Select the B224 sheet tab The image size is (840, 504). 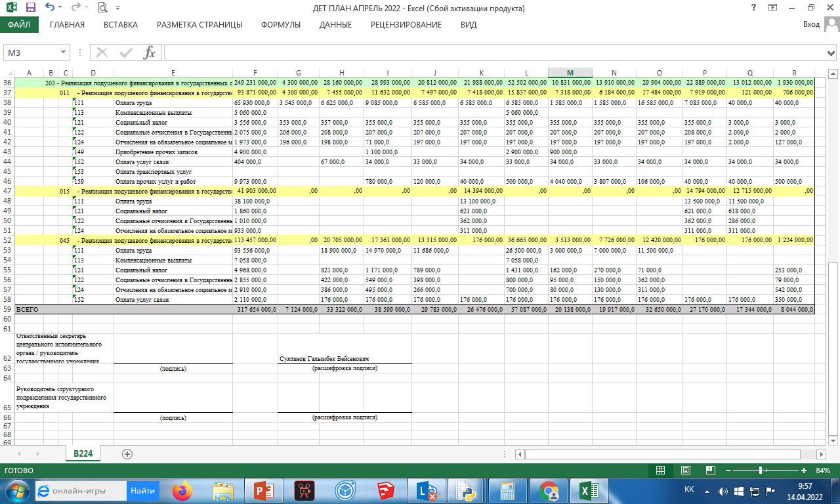pyautogui.click(x=83, y=453)
